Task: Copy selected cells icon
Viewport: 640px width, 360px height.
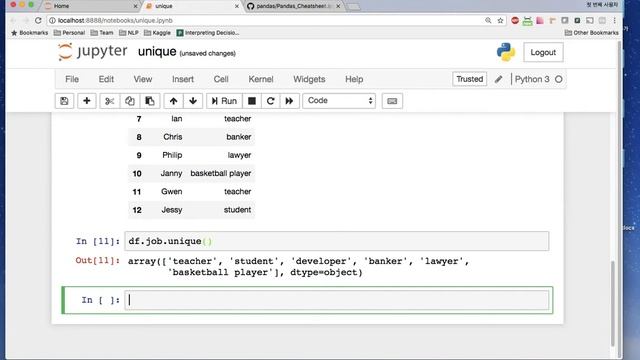Action: 130,101
